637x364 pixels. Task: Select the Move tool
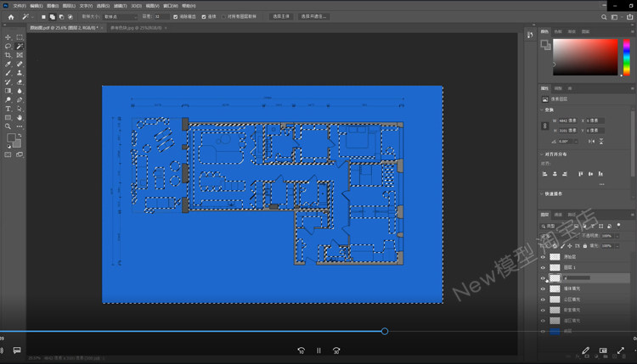pos(8,37)
